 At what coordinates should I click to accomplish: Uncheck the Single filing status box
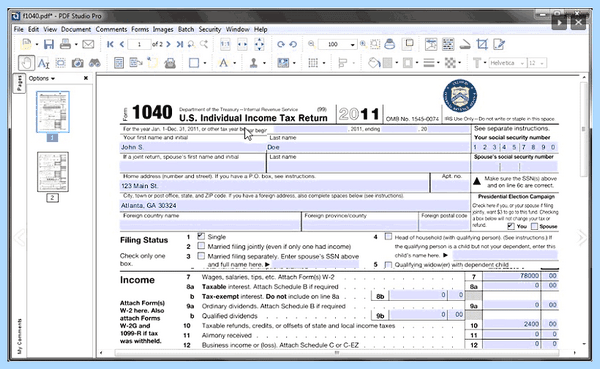tap(201, 236)
